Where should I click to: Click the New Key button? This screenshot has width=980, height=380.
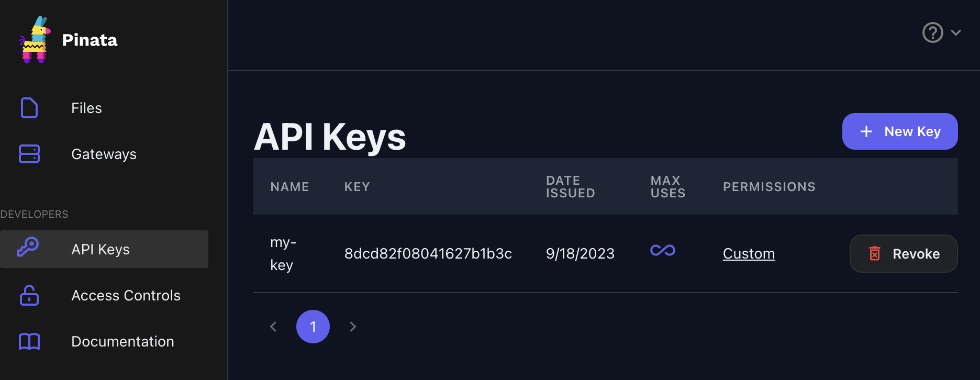point(900,131)
